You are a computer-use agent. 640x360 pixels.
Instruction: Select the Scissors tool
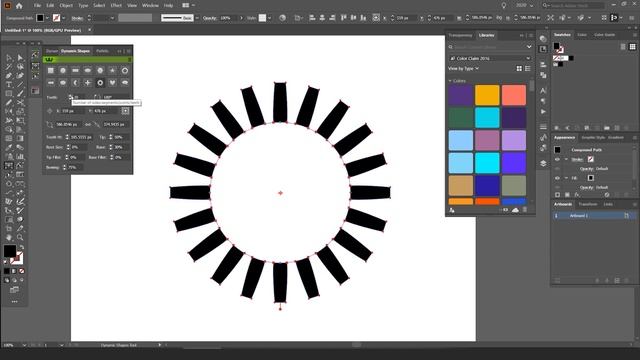[x=20, y=103]
